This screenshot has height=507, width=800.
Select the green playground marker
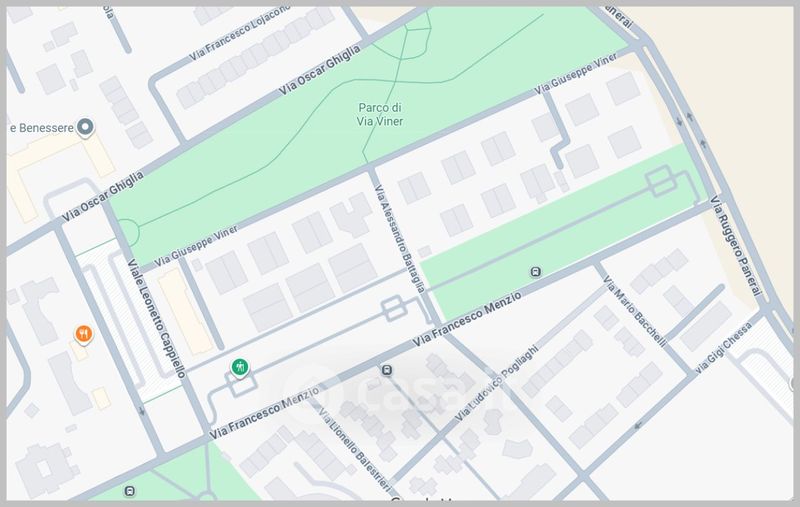[240, 367]
